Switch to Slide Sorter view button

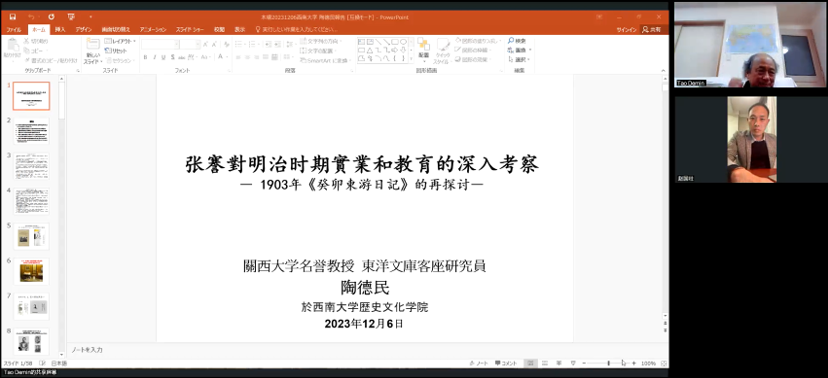point(544,363)
